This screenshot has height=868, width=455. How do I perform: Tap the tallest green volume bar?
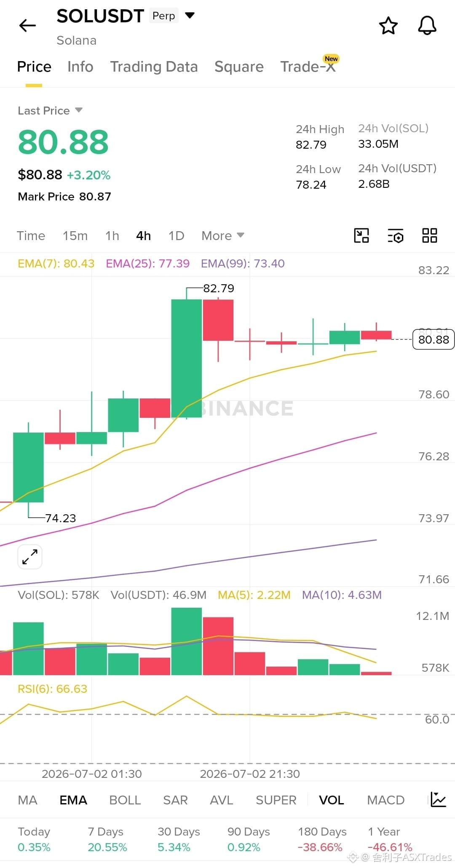(187, 641)
